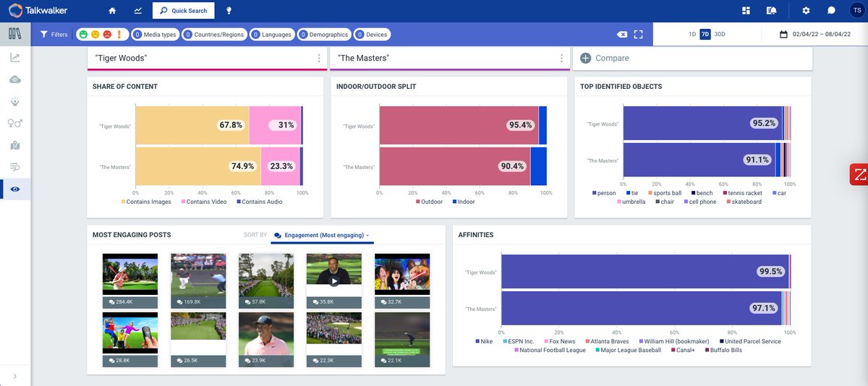Expand the sidebar with the chevron
Viewport: 868px width, 386px height.
(x=15, y=376)
